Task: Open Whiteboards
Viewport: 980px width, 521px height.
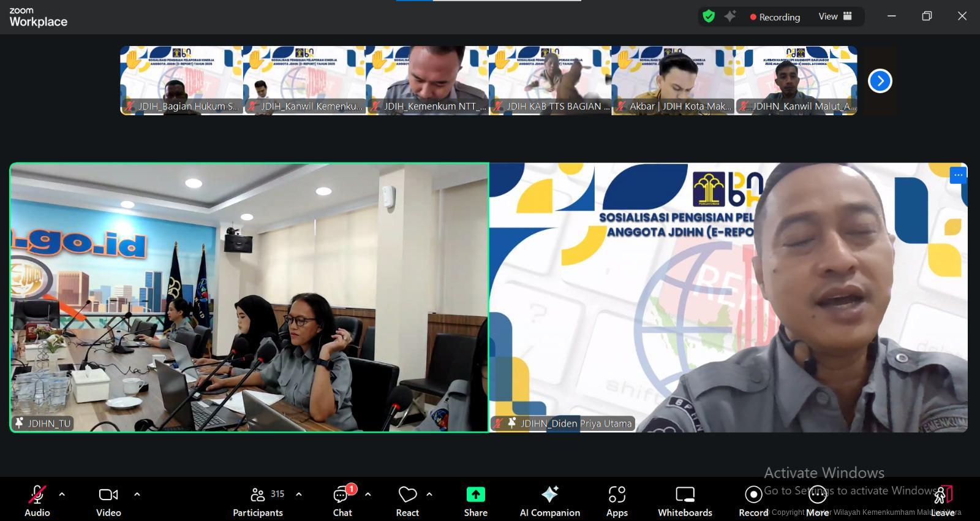Action: 685,500
